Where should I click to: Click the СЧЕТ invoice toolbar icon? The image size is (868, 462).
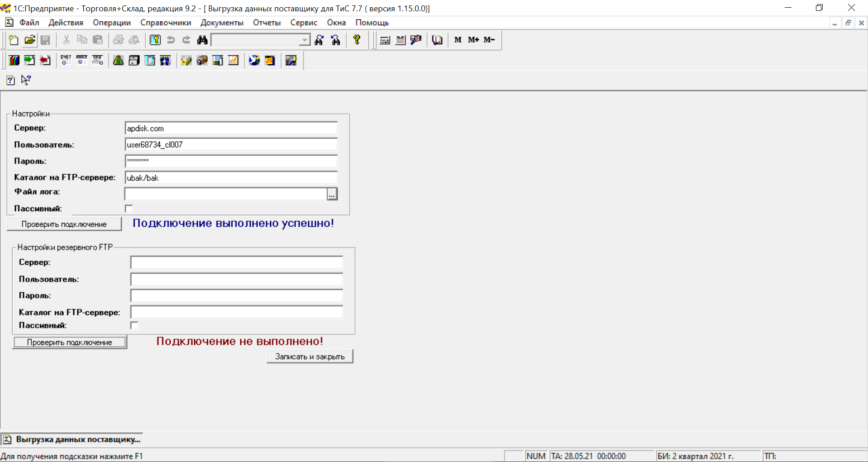coord(66,60)
